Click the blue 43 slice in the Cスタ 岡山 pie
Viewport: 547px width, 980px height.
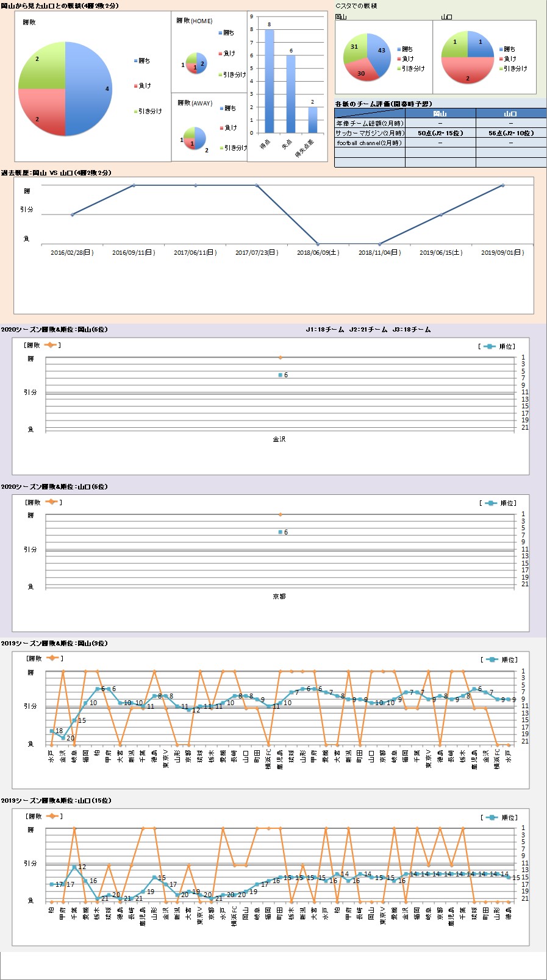pos(379,54)
